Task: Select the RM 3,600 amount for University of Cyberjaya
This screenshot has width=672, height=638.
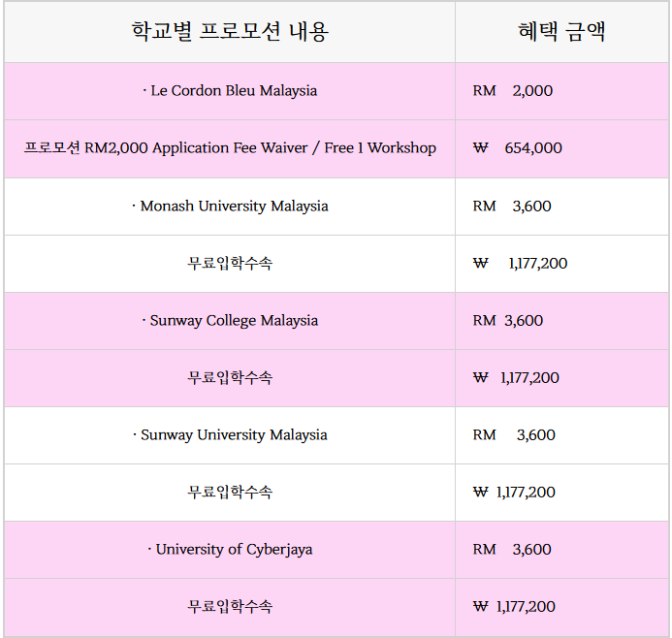Action: point(513,549)
